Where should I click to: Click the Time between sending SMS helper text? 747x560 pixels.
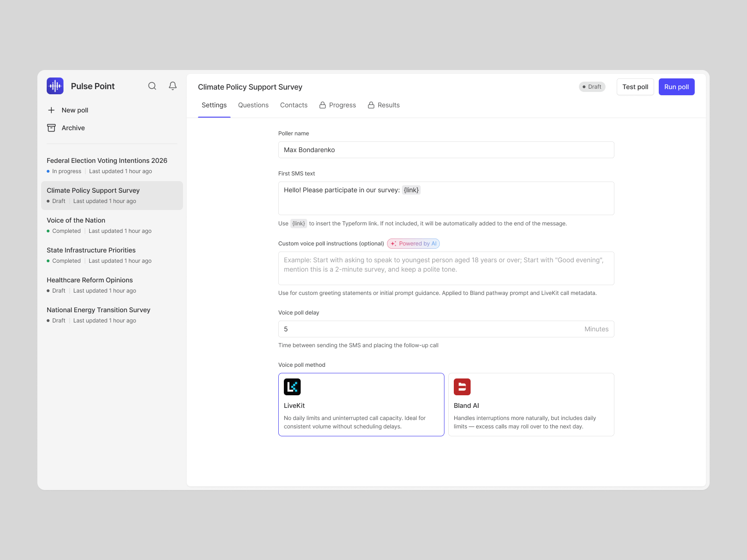359,345
